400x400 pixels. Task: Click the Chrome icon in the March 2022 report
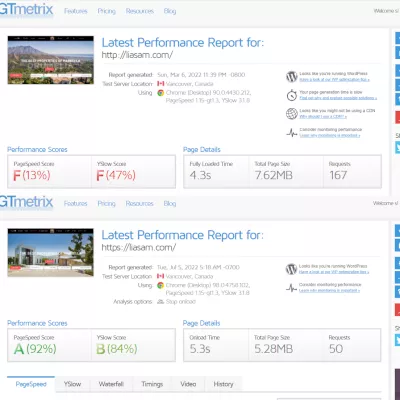161,93
